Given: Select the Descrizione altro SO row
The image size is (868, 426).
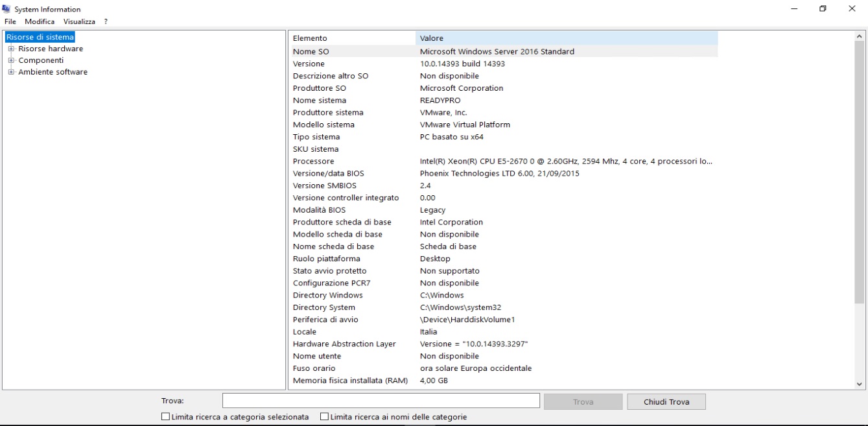Looking at the screenshot, I should [x=503, y=76].
